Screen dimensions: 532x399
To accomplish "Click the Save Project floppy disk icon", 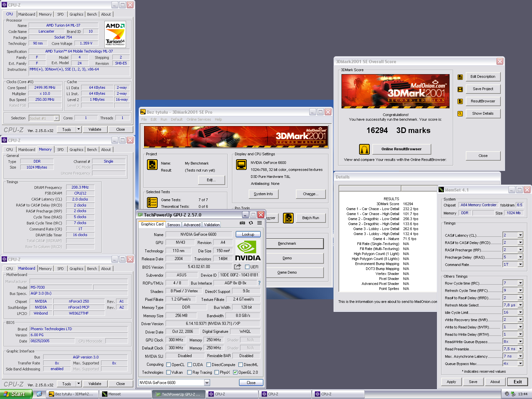I will coord(460,89).
